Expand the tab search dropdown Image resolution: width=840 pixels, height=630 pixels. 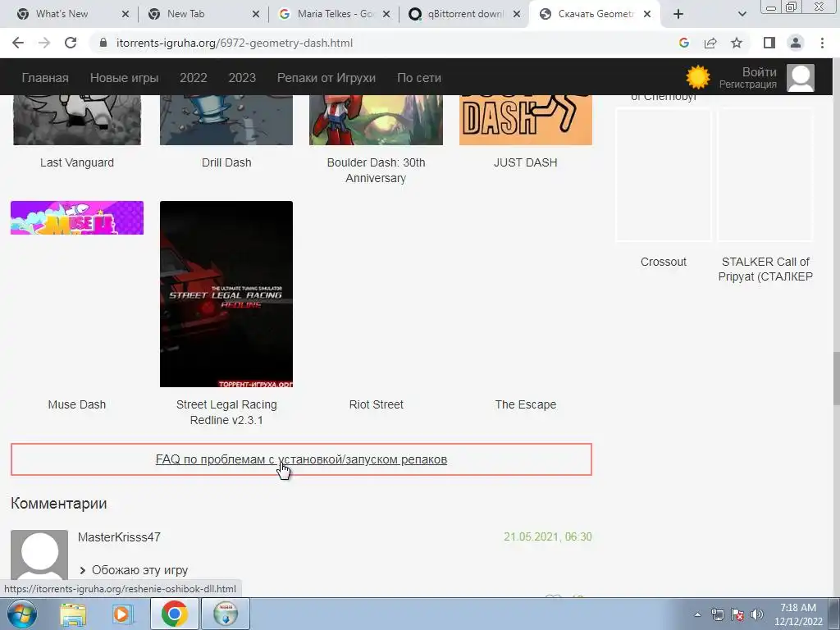click(x=742, y=14)
